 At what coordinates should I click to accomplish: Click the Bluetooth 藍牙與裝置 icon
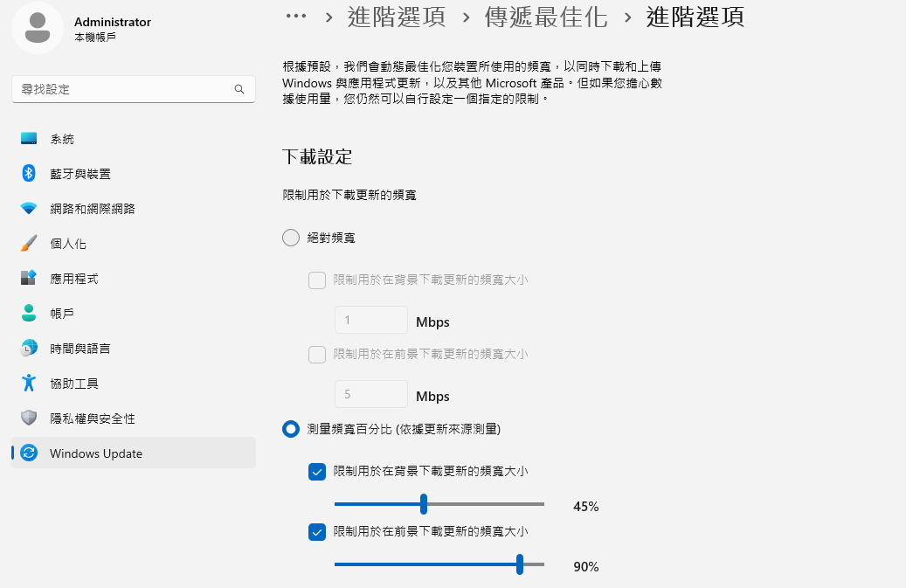(x=28, y=173)
